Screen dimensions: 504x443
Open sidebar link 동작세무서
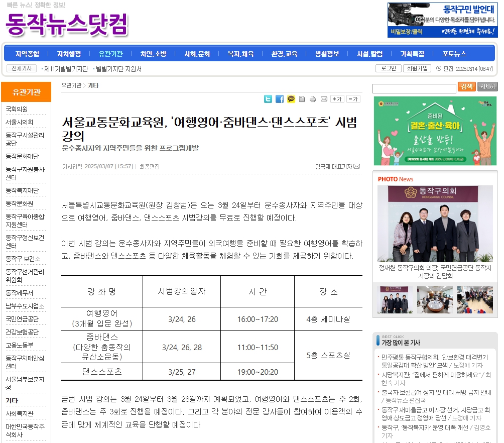pos(19,293)
